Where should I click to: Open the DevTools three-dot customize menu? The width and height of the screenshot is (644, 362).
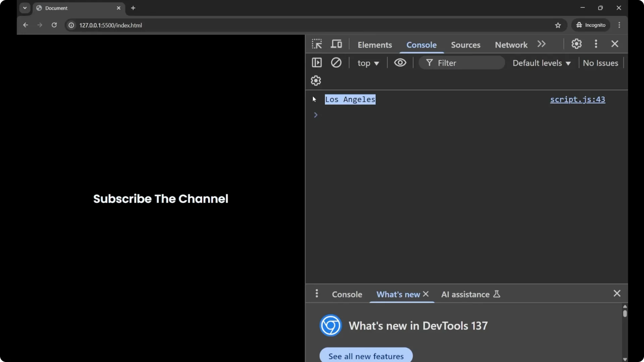[x=596, y=44]
